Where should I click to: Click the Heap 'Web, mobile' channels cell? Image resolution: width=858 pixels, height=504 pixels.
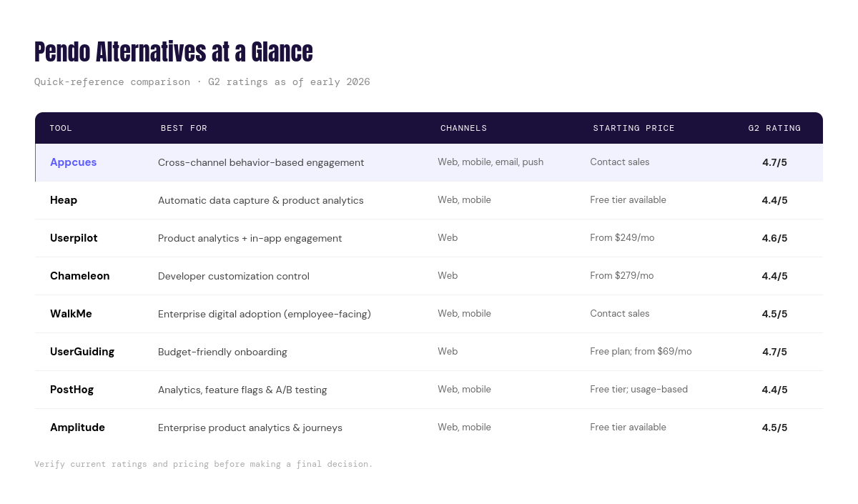point(464,200)
